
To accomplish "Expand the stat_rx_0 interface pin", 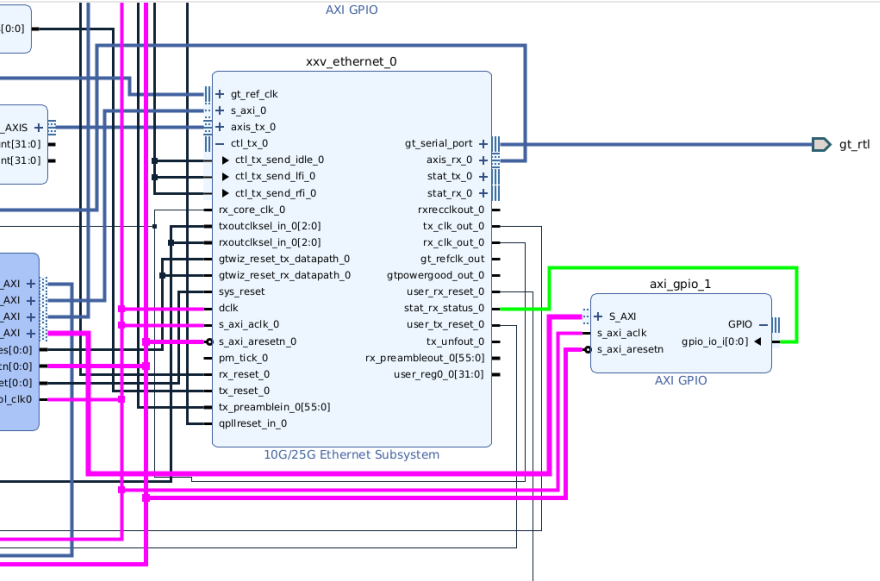I will [x=483, y=193].
